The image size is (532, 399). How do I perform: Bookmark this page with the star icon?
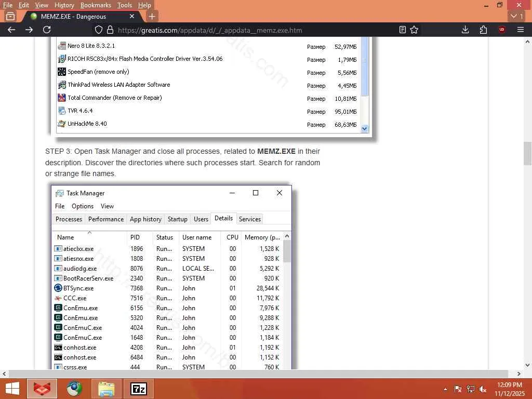[x=414, y=30]
